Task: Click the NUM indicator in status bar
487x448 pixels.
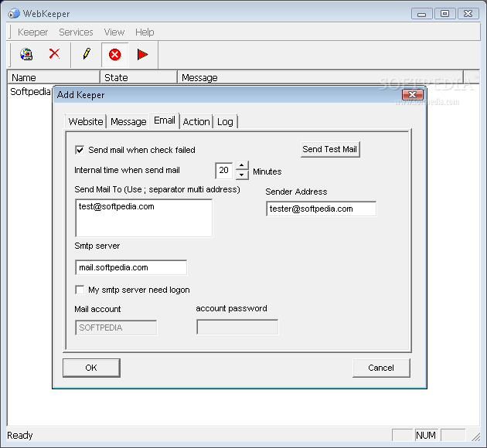Action: pyautogui.click(x=426, y=436)
